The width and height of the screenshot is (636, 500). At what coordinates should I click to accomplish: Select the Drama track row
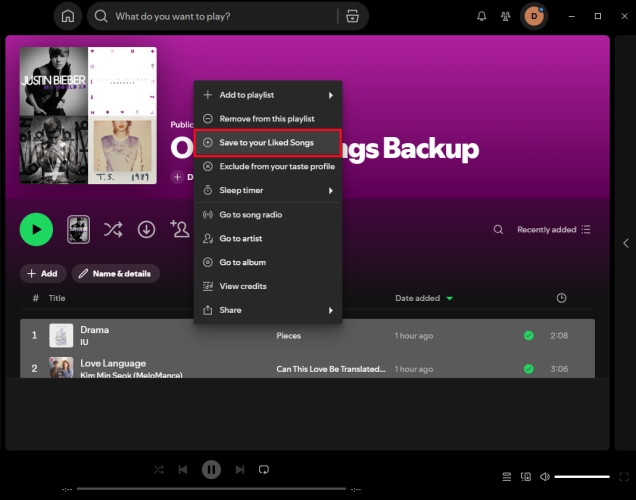tap(307, 336)
